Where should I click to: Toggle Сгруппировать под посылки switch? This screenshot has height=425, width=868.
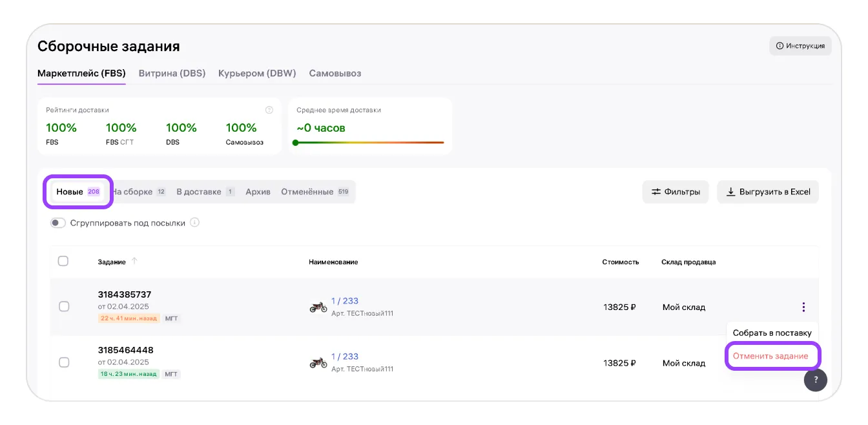coord(58,223)
